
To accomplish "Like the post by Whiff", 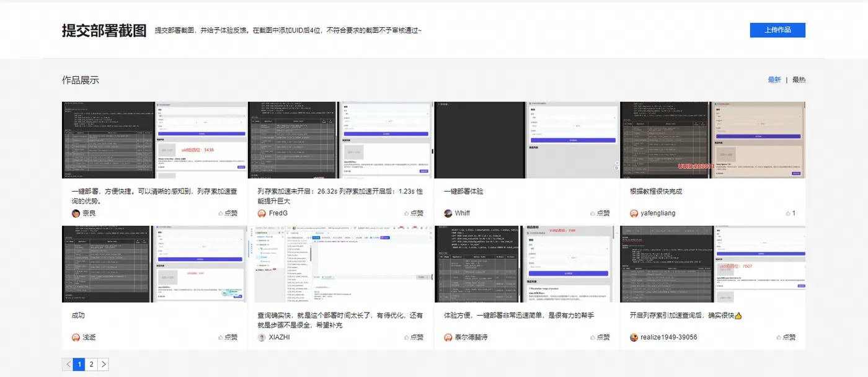I will (600, 213).
